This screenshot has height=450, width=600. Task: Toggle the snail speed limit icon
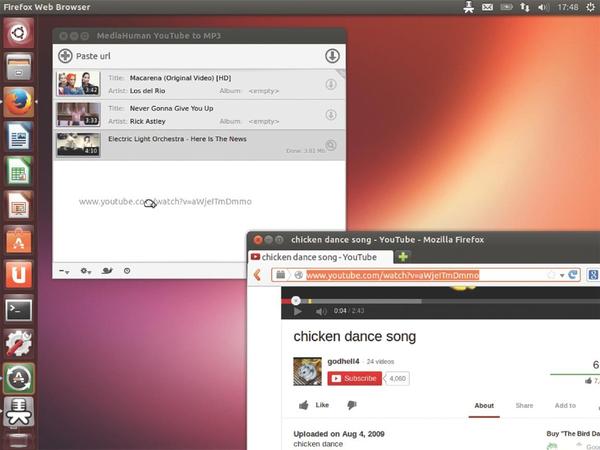(107, 271)
